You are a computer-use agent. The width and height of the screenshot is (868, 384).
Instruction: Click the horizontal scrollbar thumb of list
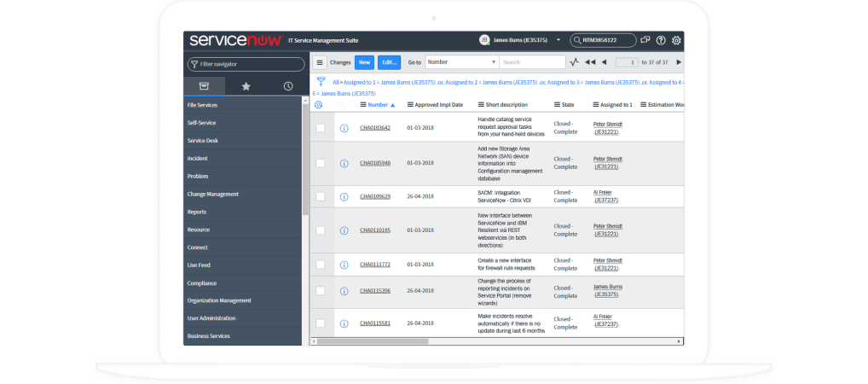point(373,341)
